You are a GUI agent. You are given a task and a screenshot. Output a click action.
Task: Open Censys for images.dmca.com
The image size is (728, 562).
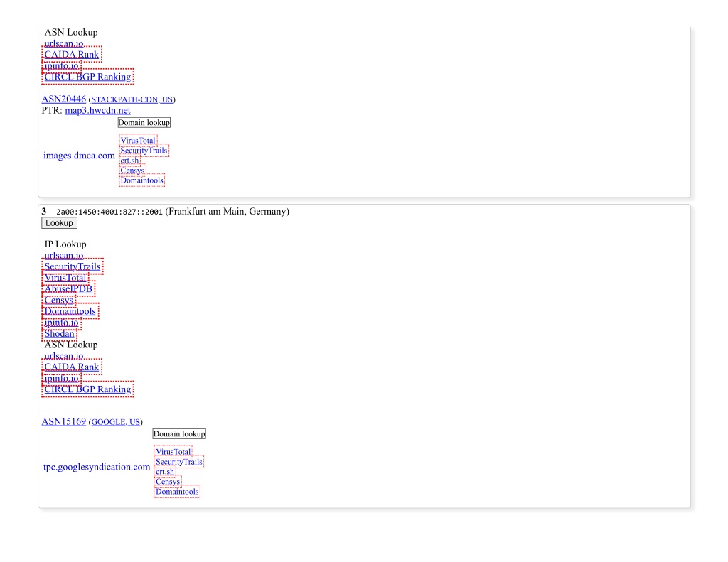click(x=132, y=171)
